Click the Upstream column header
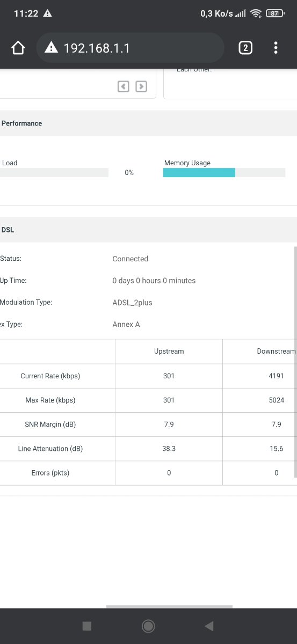 click(x=169, y=352)
